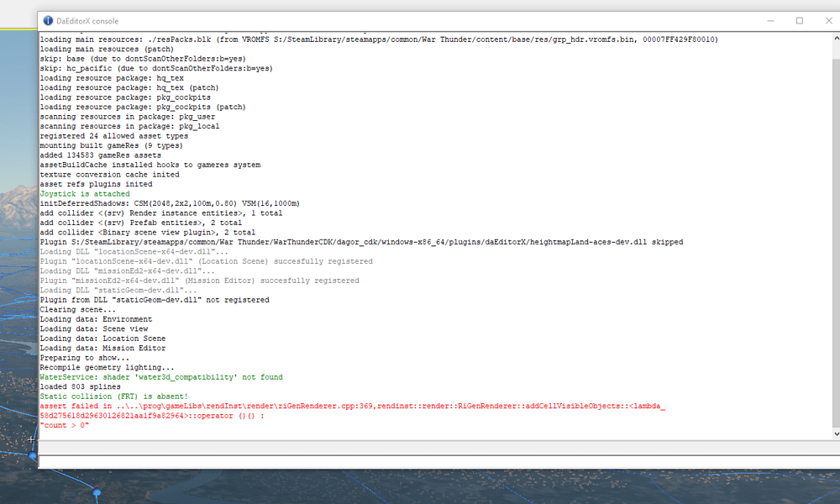The height and width of the screenshot is (504, 840).
Task: Maximize the DaEditorX console window
Action: pyautogui.click(x=800, y=21)
